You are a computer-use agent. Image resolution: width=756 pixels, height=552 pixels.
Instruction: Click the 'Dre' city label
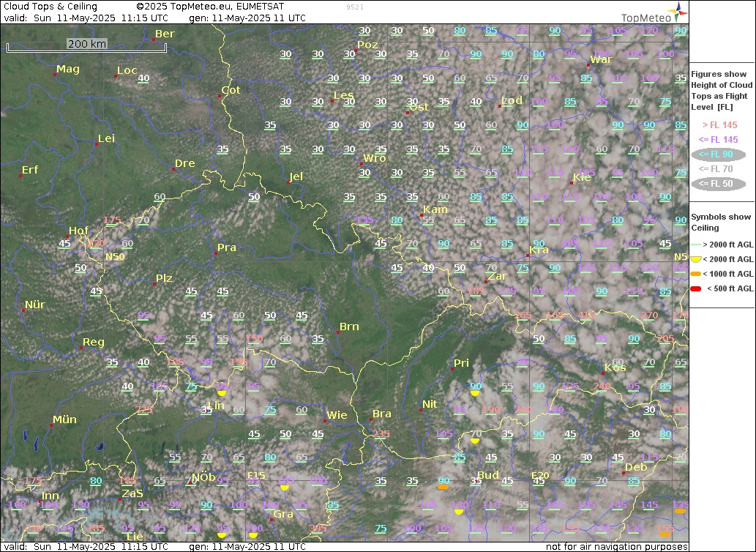click(185, 163)
